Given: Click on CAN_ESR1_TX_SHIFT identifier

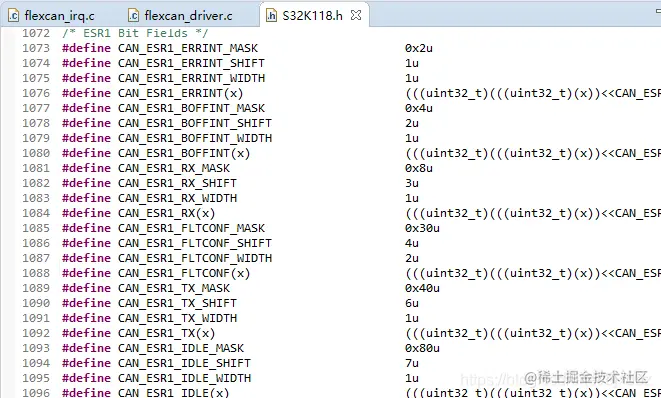Looking at the screenshot, I should point(177,303).
